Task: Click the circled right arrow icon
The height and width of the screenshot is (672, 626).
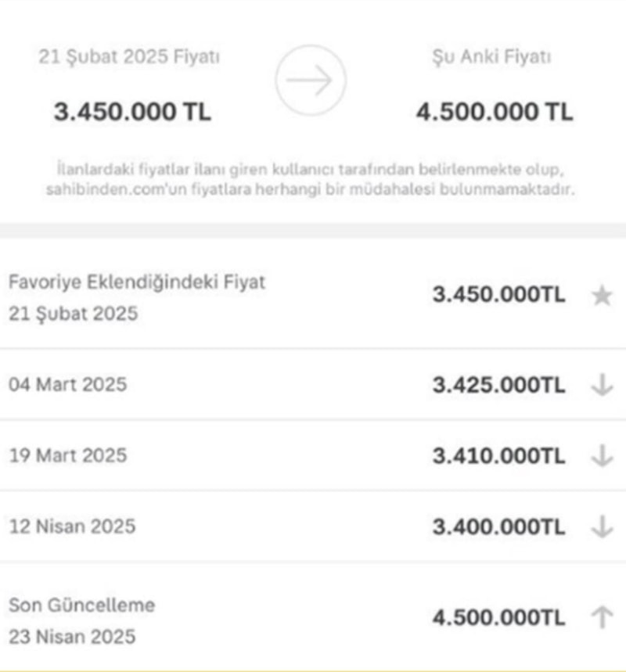Action: coord(310,81)
